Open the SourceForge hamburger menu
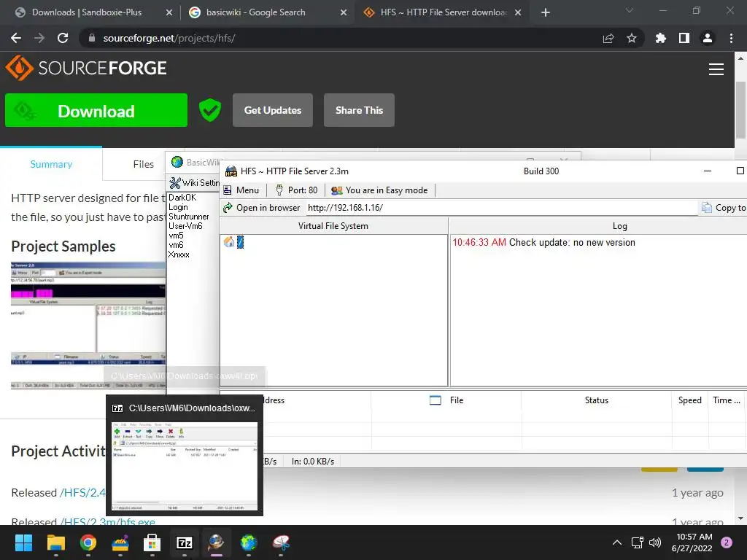The image size is (747, 560). coord(716,69)
